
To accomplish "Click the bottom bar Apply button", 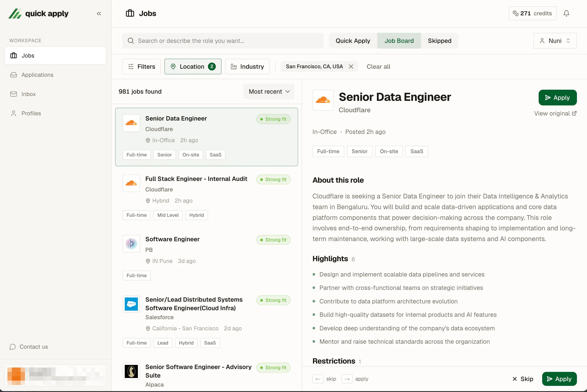I will tap(559, 379).
